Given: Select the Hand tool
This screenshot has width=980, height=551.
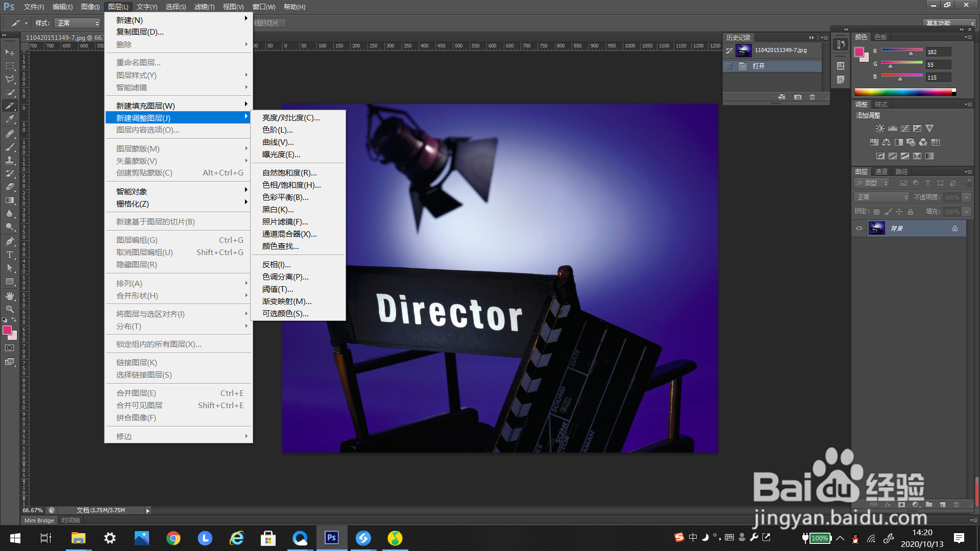Looking at the screenshot, I should point(9,295).
